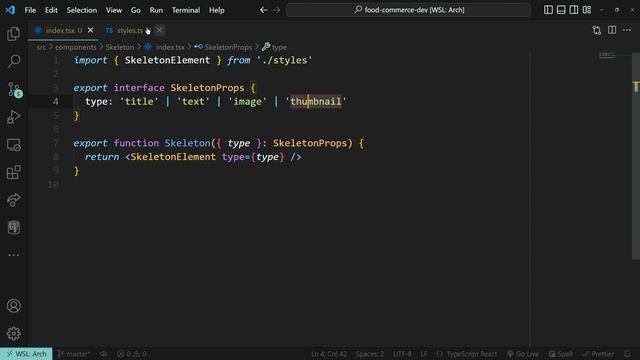Viewport: 640px width, 360px height.
Task: Click the editor vertical scrollbar
Action: click(x=636, y=156)
